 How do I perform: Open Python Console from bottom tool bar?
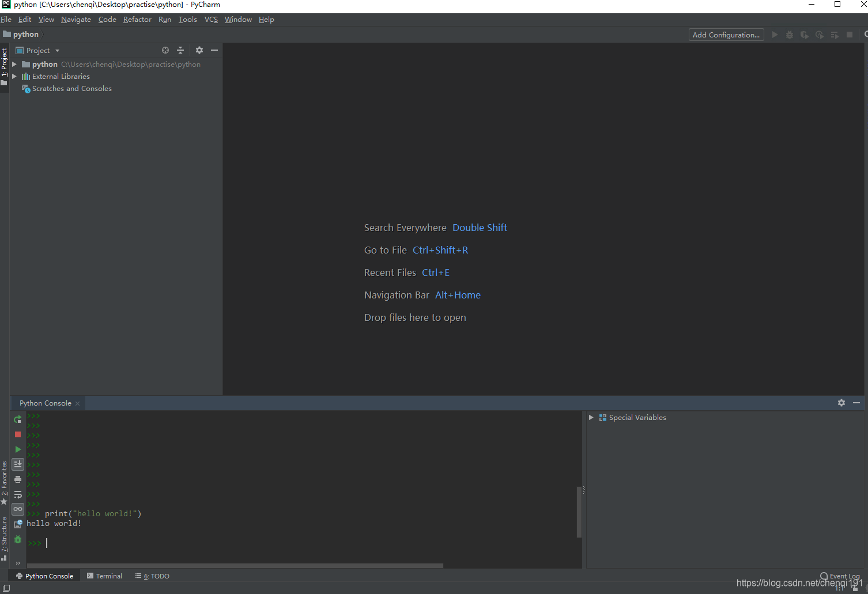(45, 576)
